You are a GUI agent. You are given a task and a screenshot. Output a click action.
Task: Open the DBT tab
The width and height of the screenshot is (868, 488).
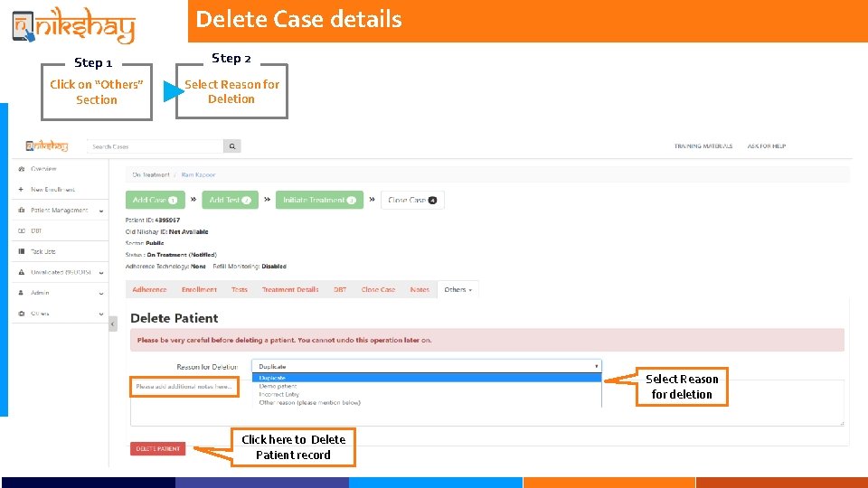coord(340,289)
